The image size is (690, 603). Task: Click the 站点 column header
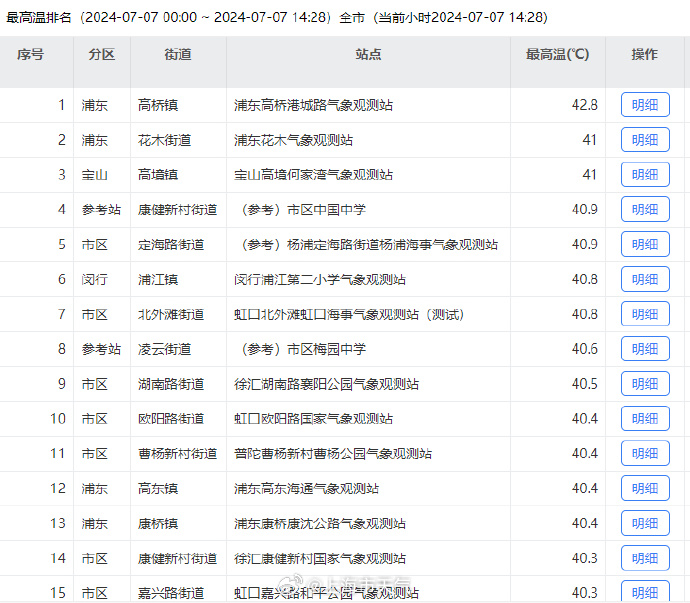pyautogui.click(x=368, y=54)
